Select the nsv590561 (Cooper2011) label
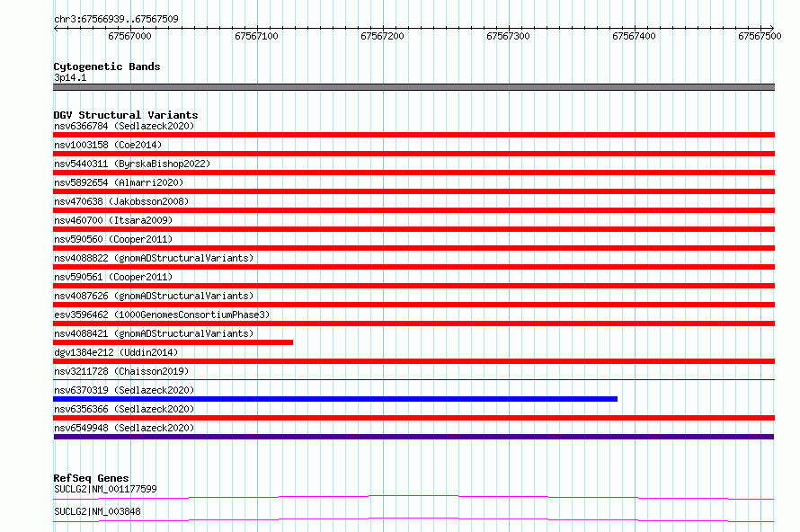This screenshot has height=532, width=800. point(113,277)
